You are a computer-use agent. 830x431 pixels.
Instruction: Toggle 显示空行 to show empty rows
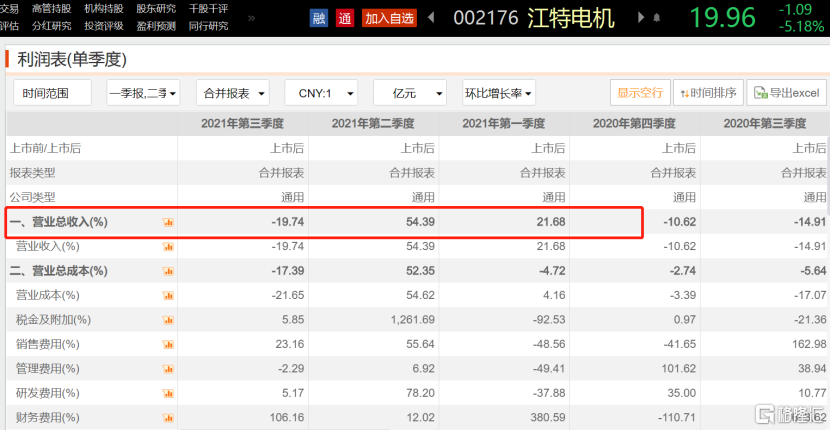pos(640,93)
